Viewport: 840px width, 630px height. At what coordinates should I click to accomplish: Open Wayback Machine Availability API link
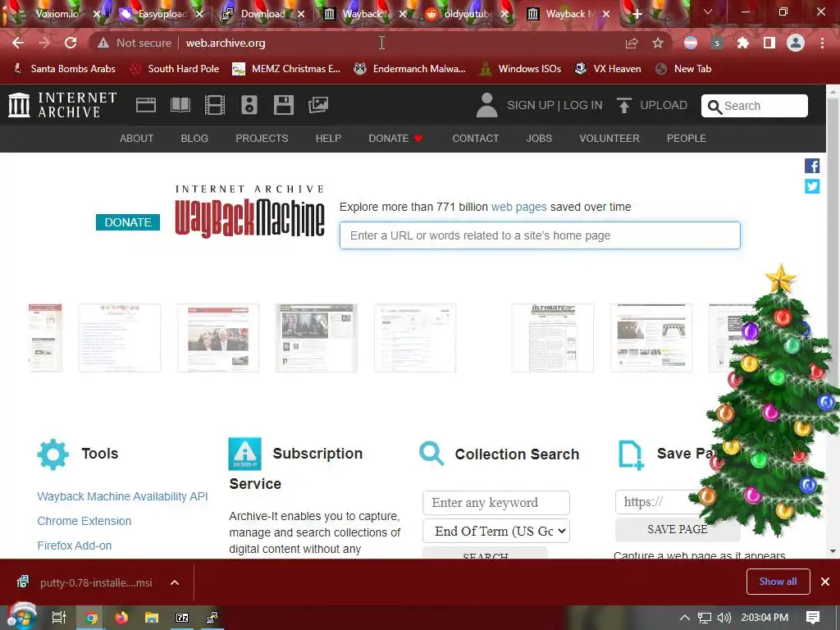(122, 496)
